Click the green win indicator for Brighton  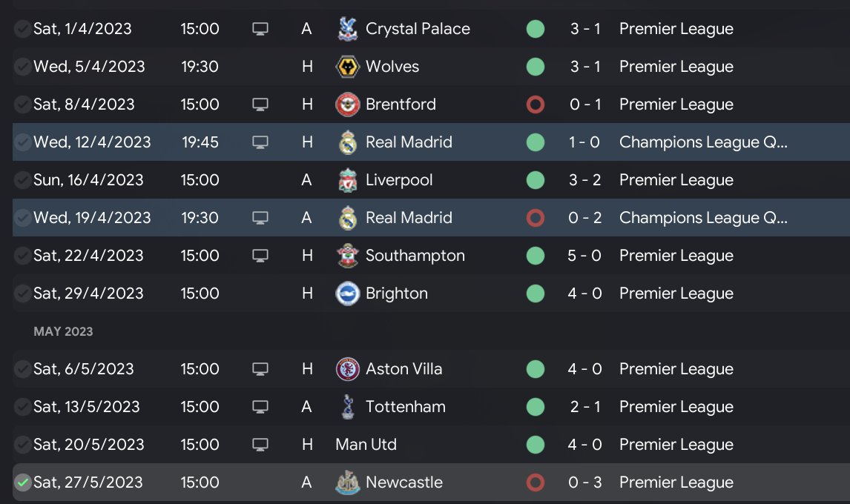(535, 294)
